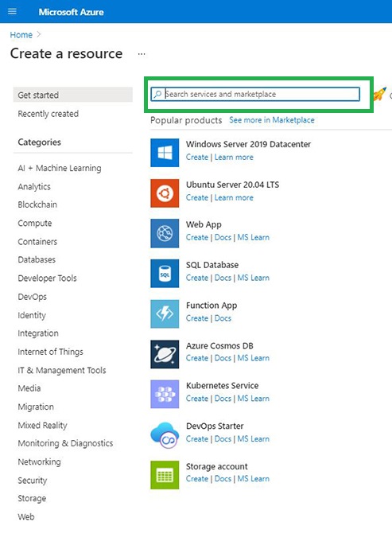
Task: Open the Compute category
Action: click(x=35, y=223)
